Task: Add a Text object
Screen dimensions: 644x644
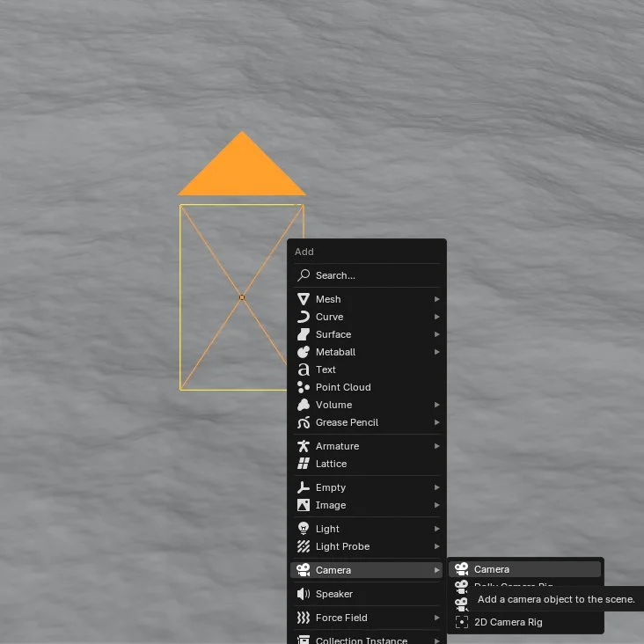Action: [366, 370]
